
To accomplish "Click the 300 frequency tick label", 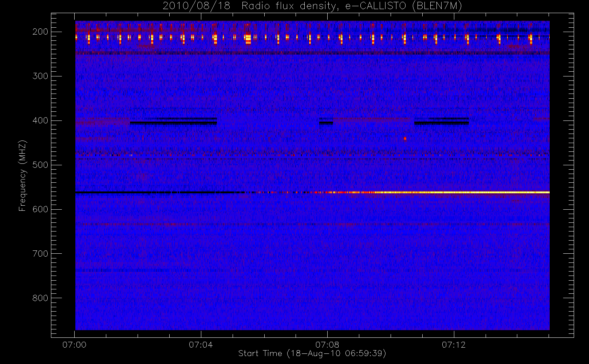I will pos(40,76).
